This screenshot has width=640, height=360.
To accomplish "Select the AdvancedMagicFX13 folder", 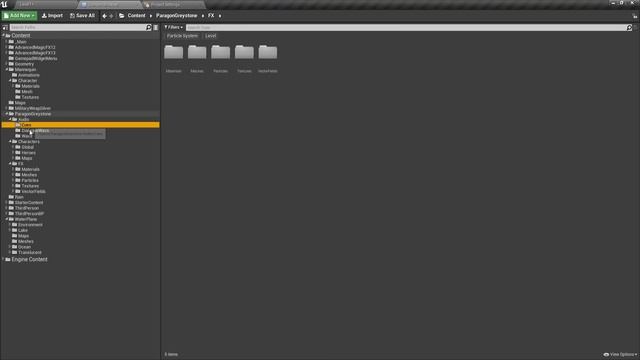I will [35, 53].
